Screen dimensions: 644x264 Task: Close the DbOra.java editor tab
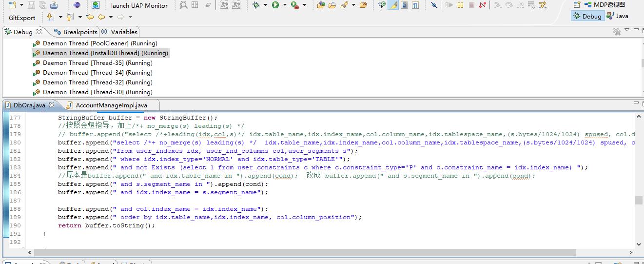(x=52, y=105)
